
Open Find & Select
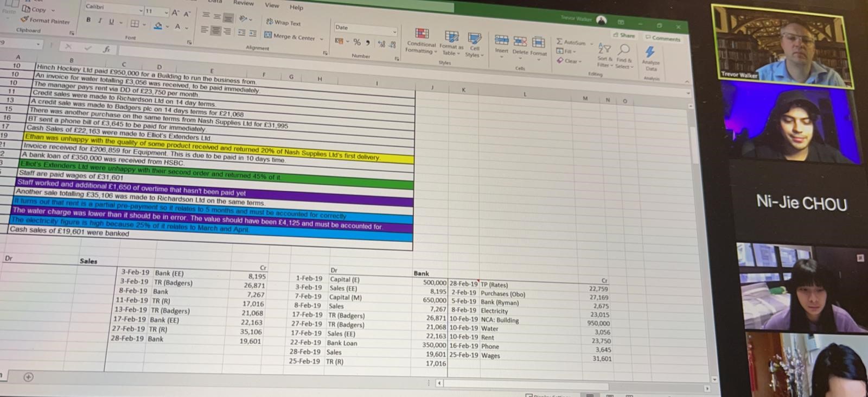tap(623, 56)
